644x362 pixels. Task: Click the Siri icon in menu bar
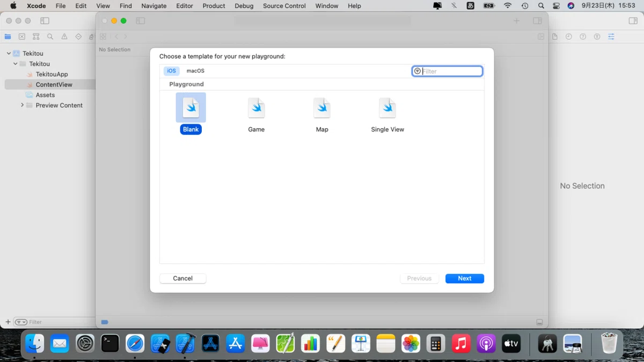[571, 6]
